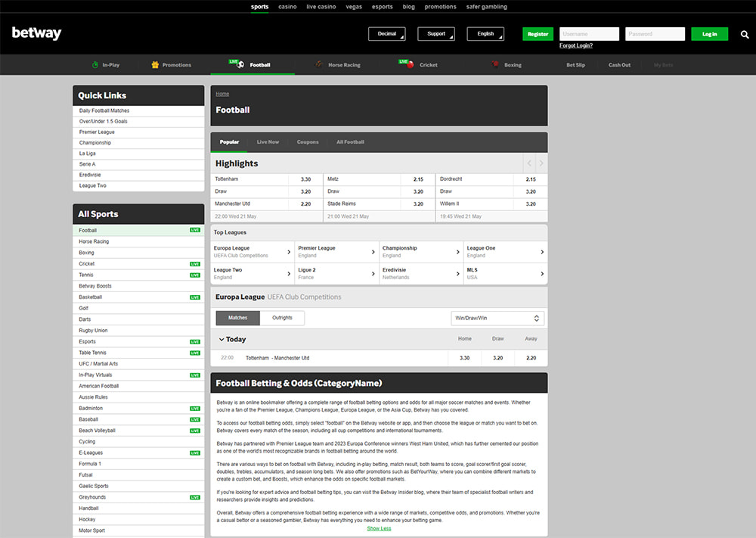Click the Horse Racing icon
Viewport: 756px width, 538px height.
pos(319,64)
